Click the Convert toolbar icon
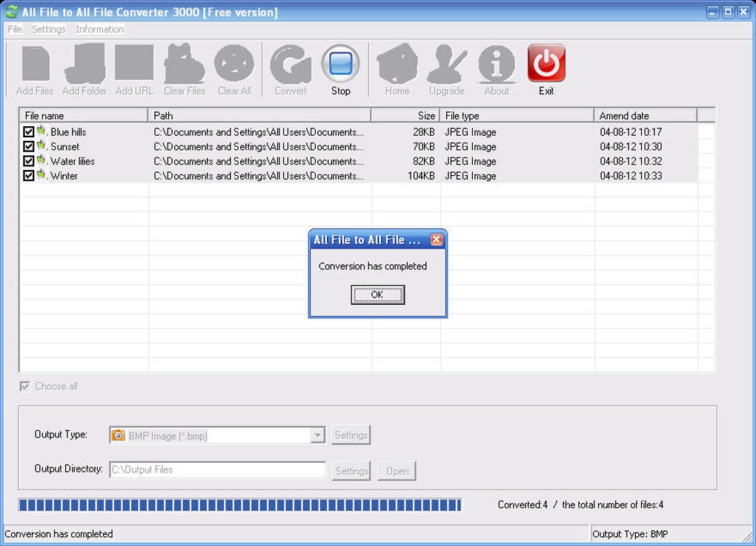756x546 pixels. point(291,64)
